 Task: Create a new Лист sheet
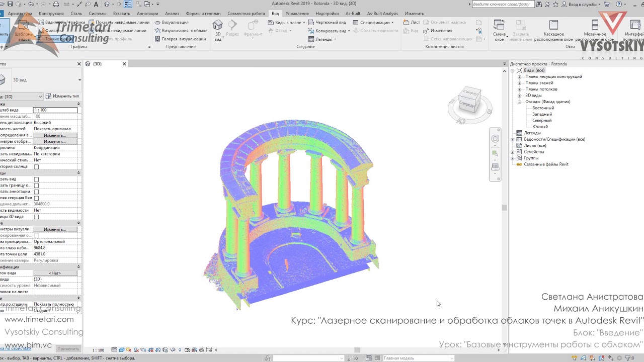coord(412,22)
